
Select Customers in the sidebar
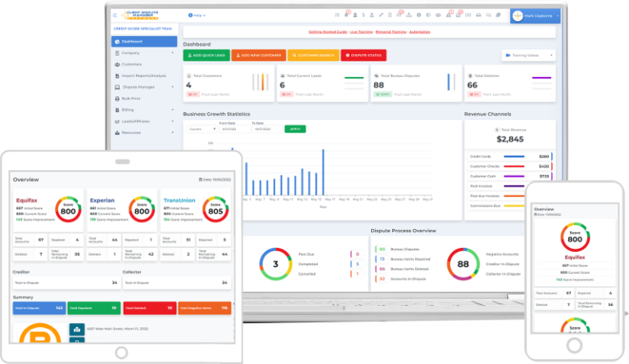tap(131, 64)
